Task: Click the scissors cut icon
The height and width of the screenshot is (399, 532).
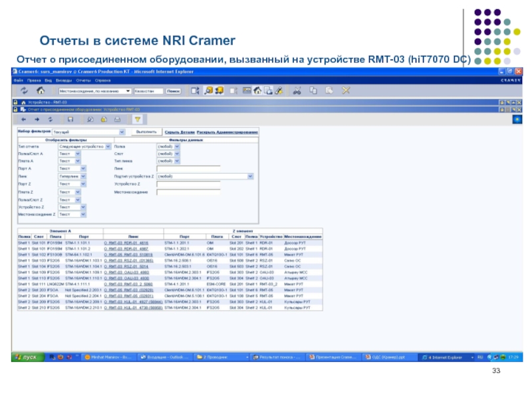Action: pyautogui.click(x=297, y=90)
